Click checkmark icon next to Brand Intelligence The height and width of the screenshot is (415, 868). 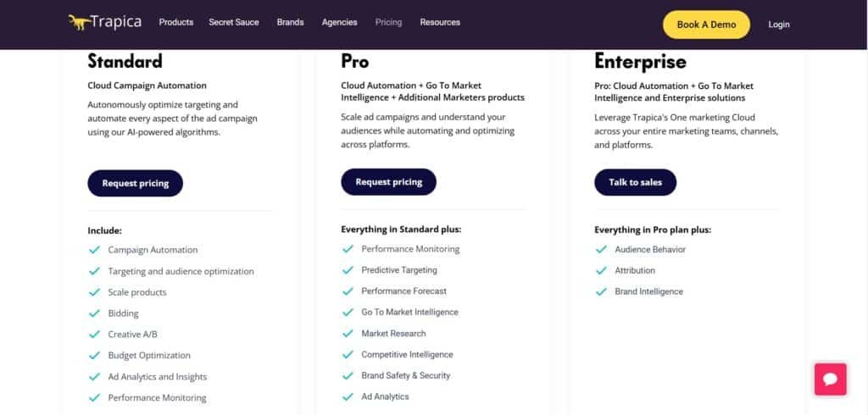click(601, 291)
